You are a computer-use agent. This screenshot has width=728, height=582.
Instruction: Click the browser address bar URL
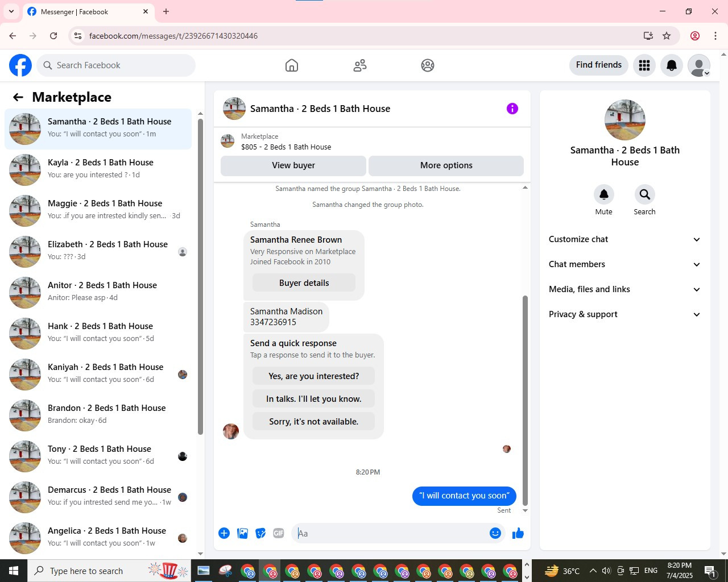click(x=173, y=36)
